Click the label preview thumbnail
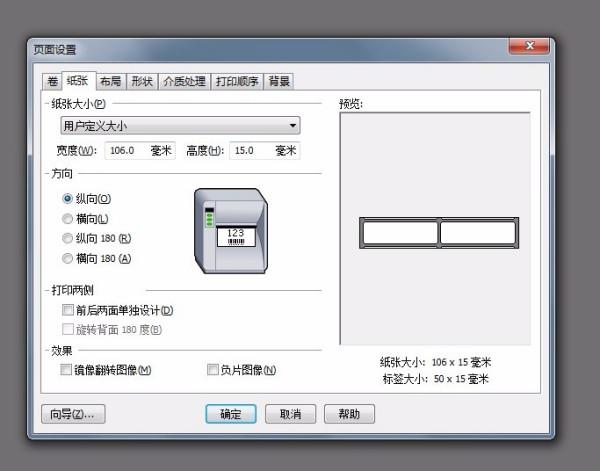The height and width of the screenshot is (471, 600). (439, 233)
